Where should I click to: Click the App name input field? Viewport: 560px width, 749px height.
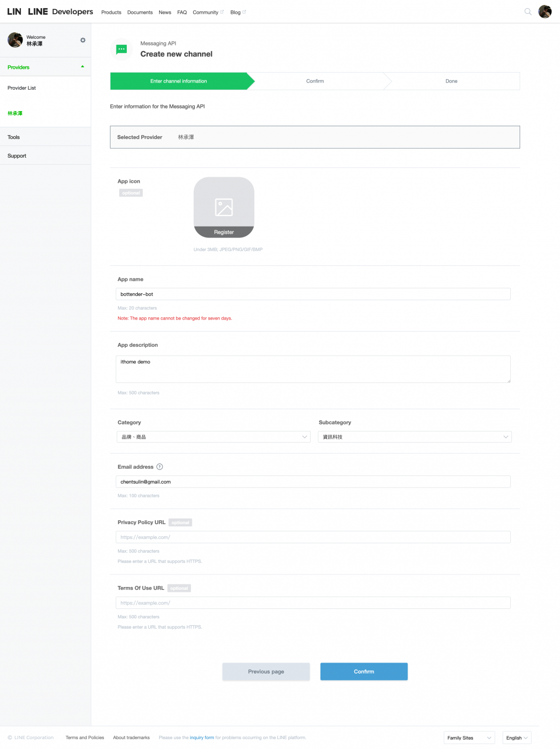point(313,294)
